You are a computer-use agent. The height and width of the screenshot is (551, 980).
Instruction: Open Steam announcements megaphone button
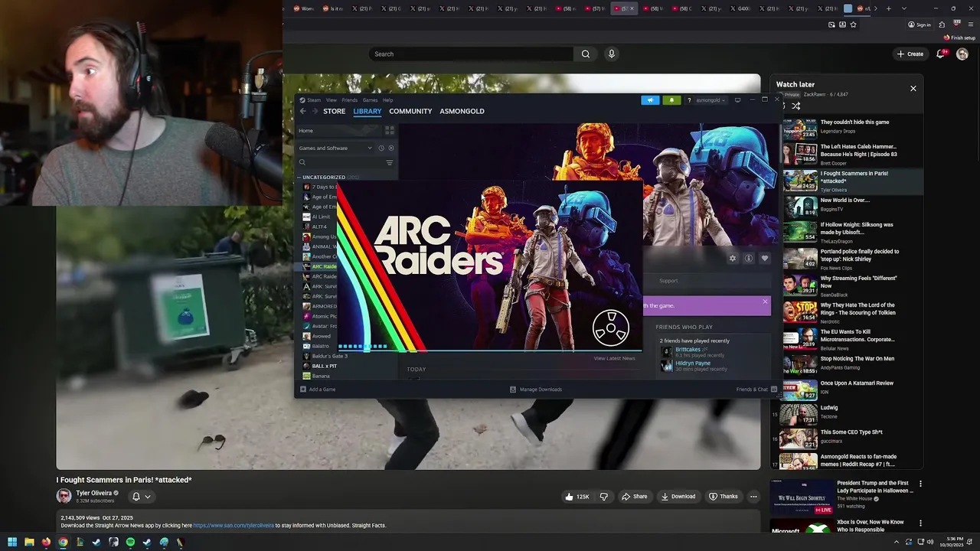[650, 100]
